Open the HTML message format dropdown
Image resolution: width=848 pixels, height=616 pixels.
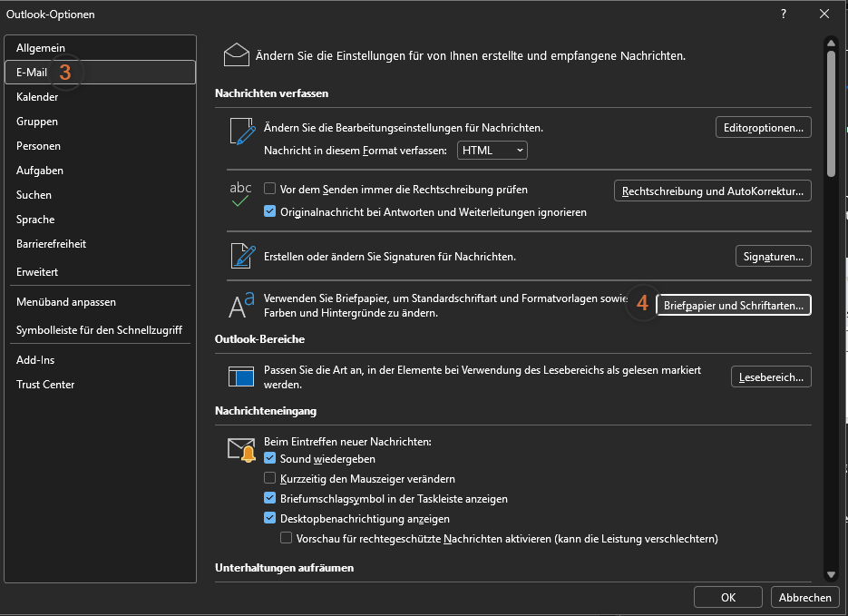click(492, 151)
